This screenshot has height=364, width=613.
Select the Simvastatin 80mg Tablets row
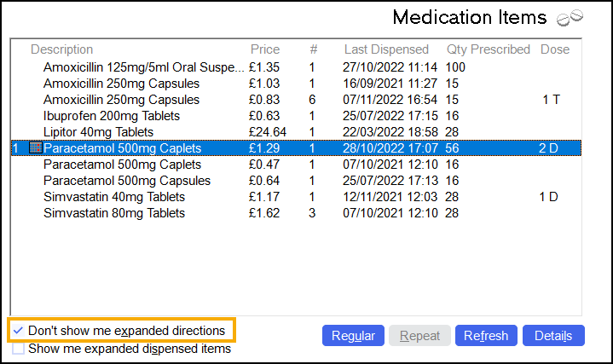114,213
